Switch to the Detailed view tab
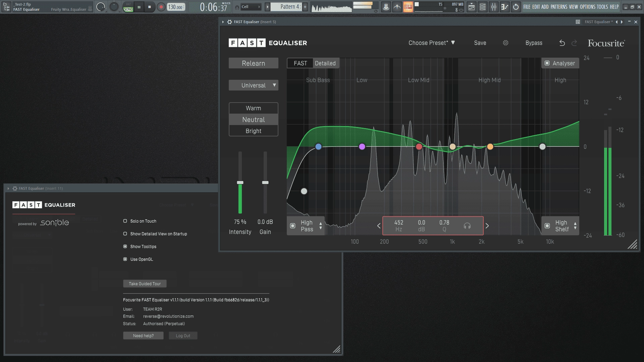 coord(325,63)
